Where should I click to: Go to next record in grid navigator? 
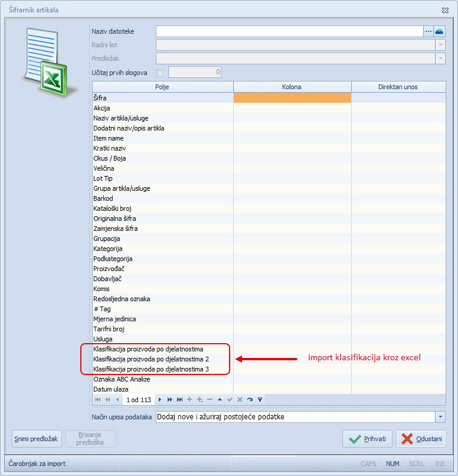[159, 399]
